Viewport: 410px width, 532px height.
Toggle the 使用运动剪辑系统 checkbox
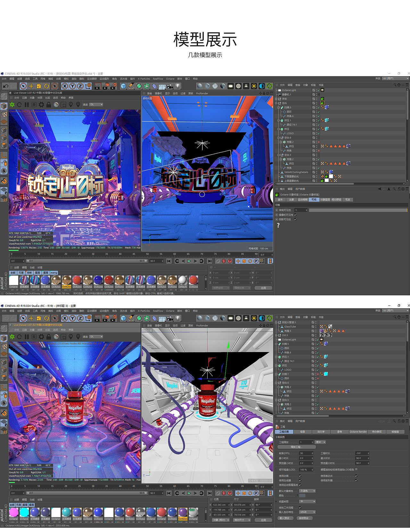(x=300, y=485)
